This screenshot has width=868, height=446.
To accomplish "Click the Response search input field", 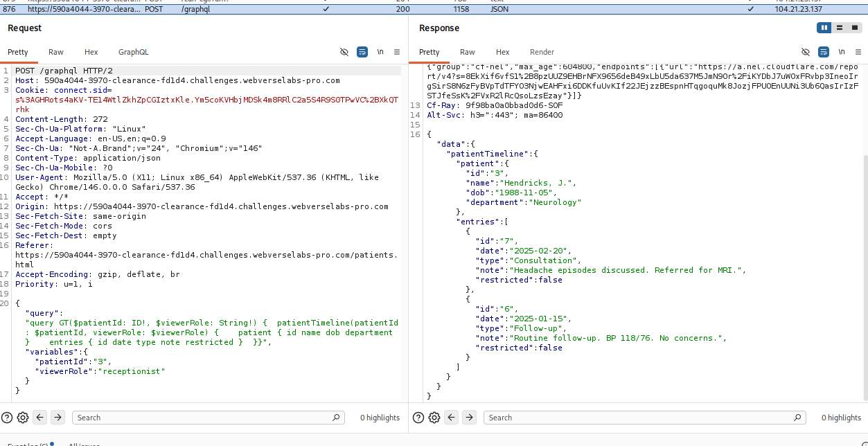I will [644, 418].
